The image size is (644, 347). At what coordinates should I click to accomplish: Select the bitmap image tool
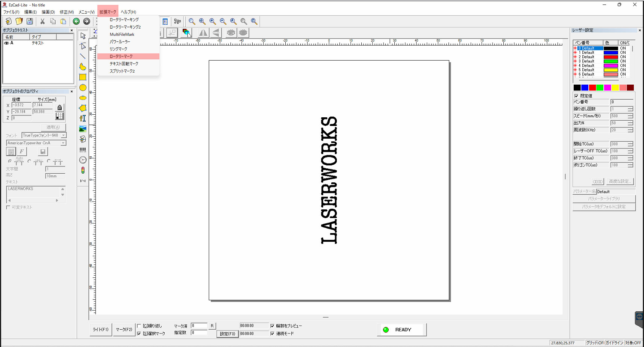point(83,129)
